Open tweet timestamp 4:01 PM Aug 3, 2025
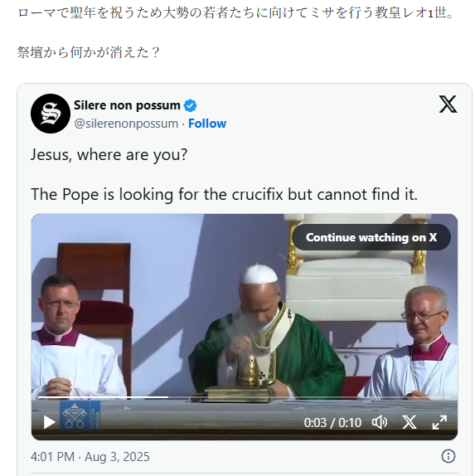The height and width of the screenshot is (476, 475). pos(90,457)
